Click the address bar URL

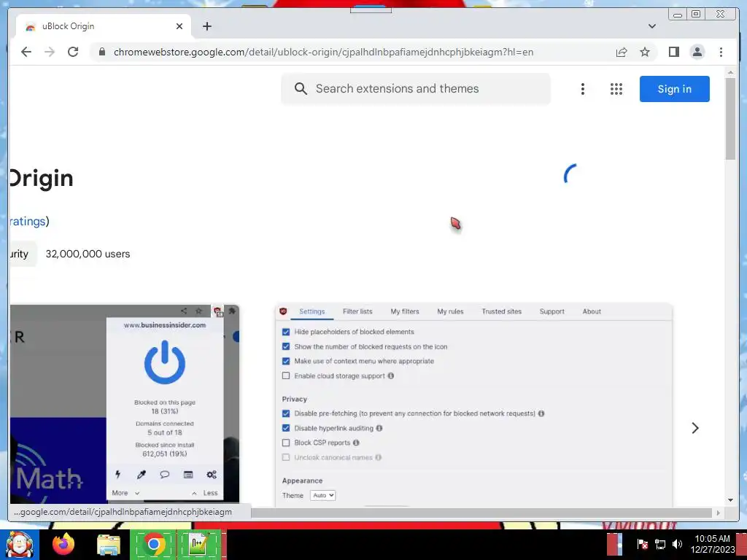pos(323,52)
